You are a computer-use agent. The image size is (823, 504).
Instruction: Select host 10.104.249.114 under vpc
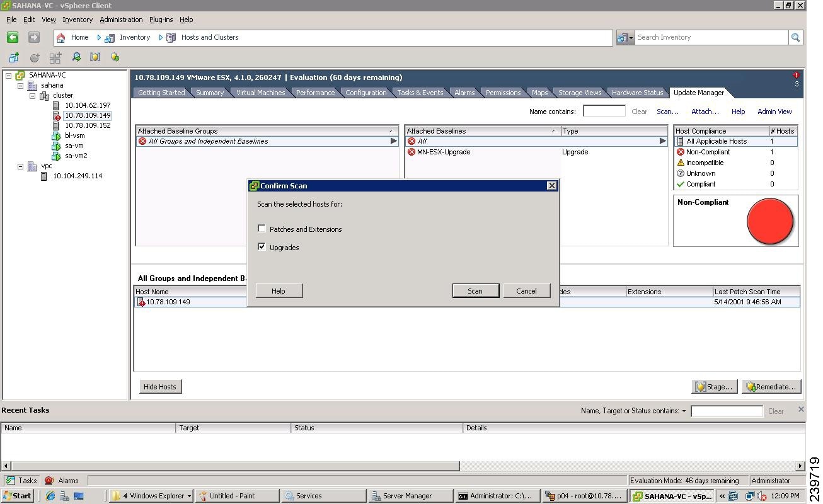(78, 176)
